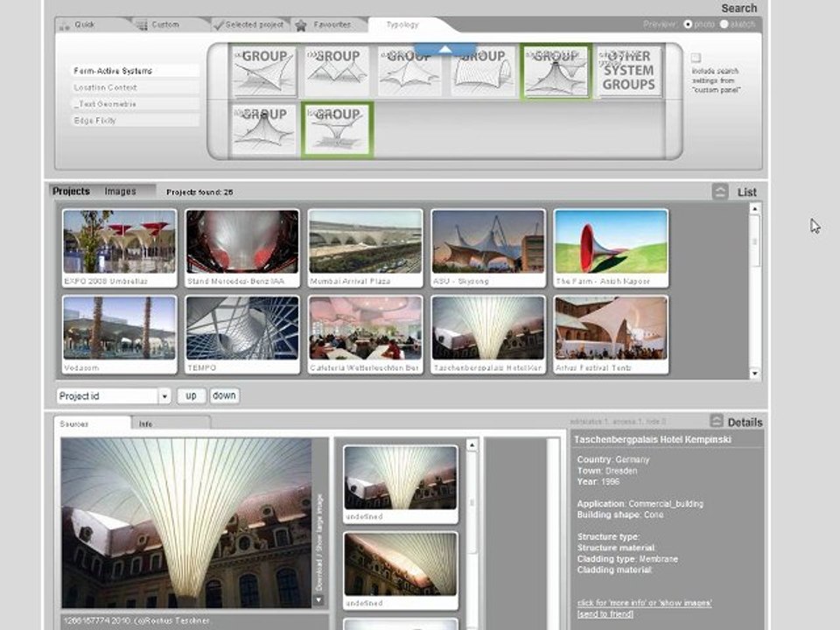
Task: Collapse the Details panel with its arrow icon
Action: [717, 421]
